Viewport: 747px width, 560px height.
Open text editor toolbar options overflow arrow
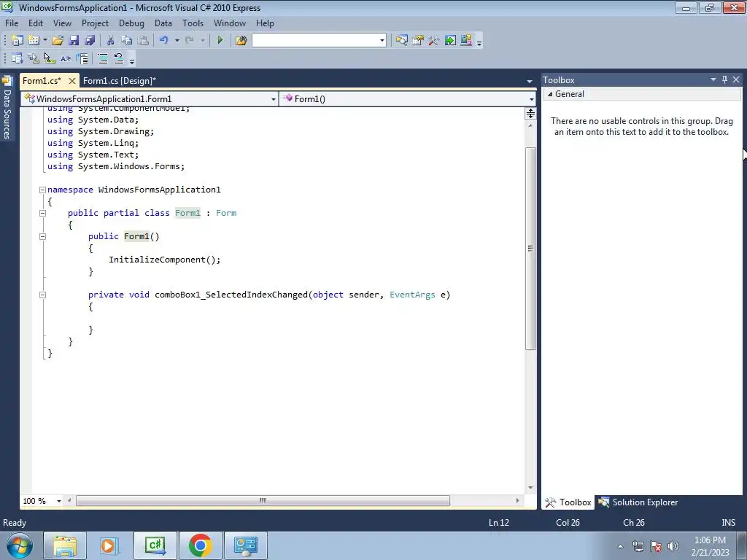click(x=132, y=60)
